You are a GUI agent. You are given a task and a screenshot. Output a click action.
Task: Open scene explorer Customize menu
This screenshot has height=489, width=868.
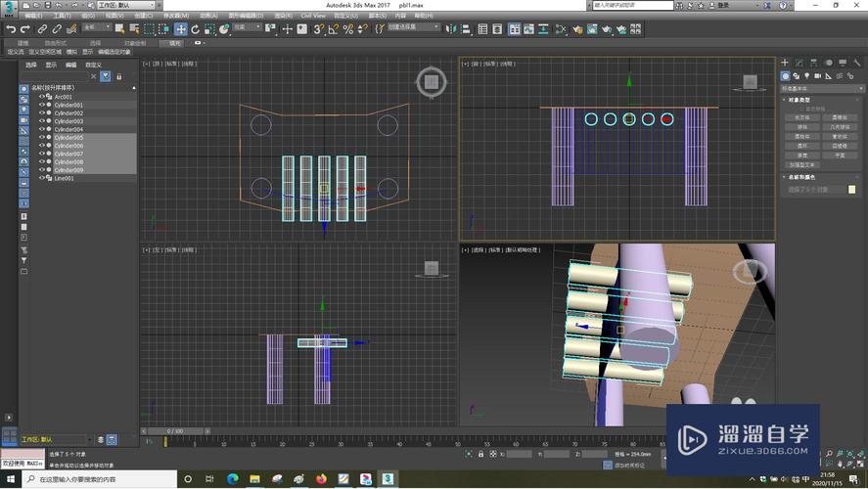93,65
